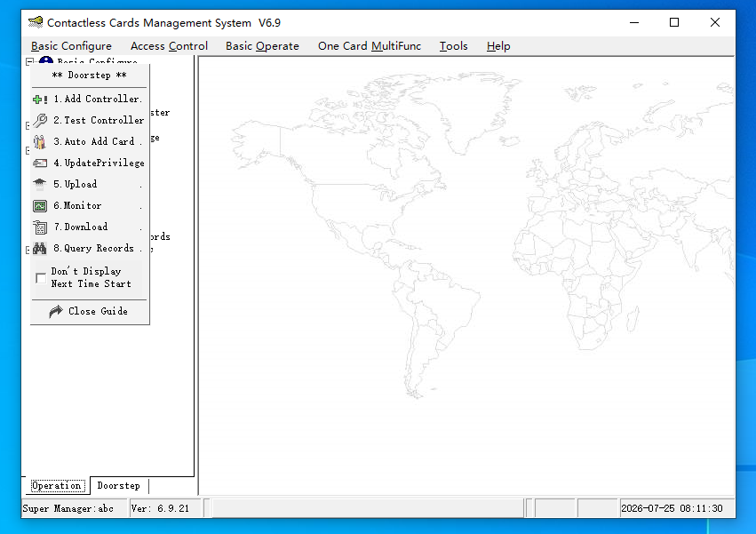Click the world map display area
756x534 pixels.
pos(466,275)
